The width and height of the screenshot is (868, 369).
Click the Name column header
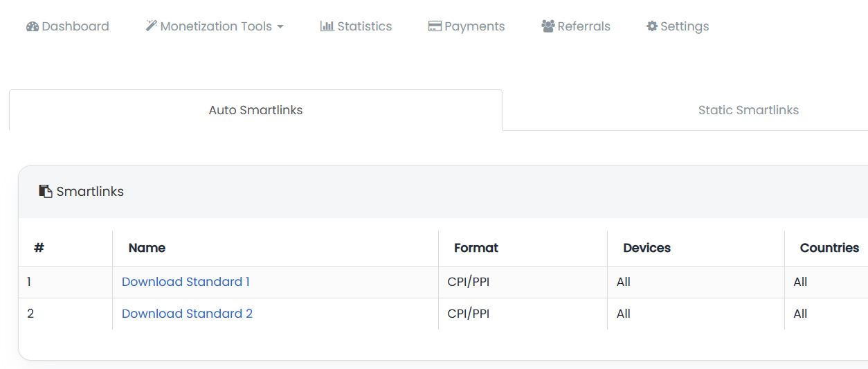[x=147, y=248]
